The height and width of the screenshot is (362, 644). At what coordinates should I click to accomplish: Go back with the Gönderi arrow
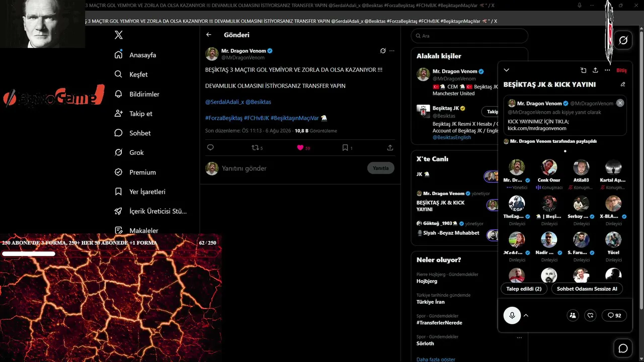coord(209,35)
